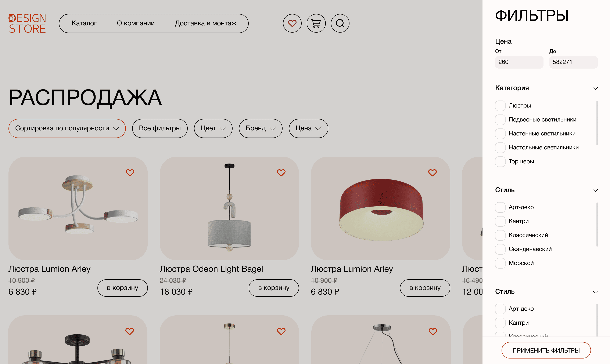
Task: Open Каталог in the navigation menu
Action: point(84,23)
